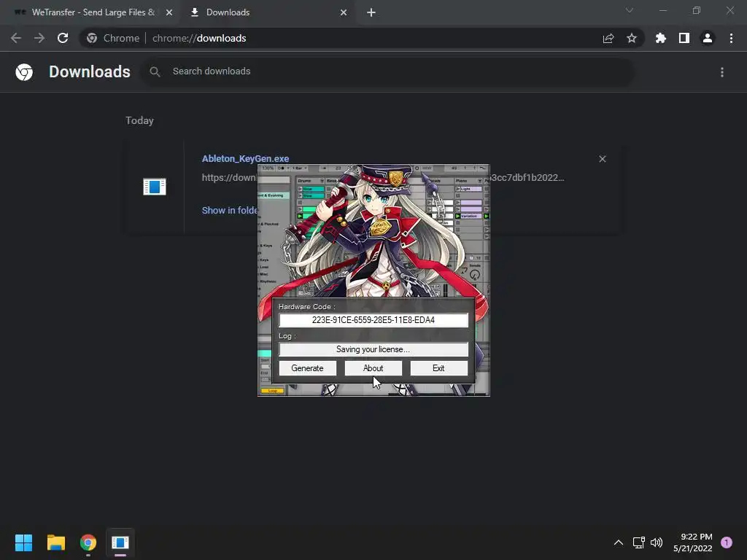This screenshot has width=747, height=560.
Task: Restore down the Chrome window
Action: click(697, 10)
